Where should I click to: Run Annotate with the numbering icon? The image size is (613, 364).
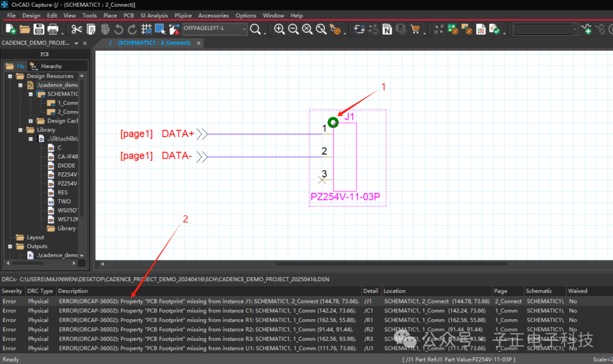tap(359, 29)
